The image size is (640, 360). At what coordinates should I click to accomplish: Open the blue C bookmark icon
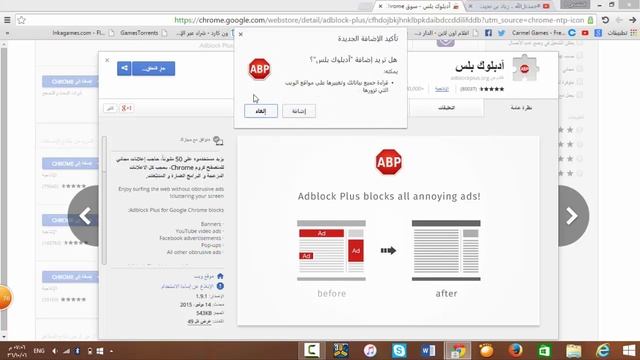[x=572, y=33]
